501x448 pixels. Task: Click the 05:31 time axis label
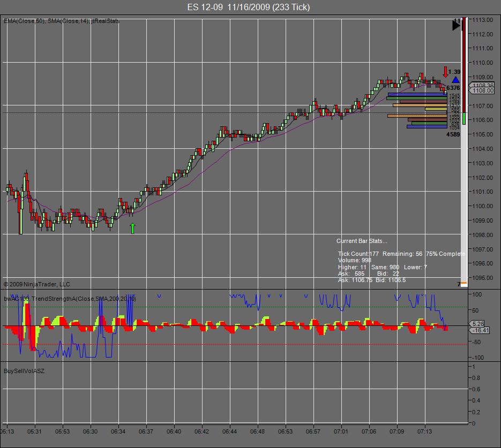click(x=34, y=431)
